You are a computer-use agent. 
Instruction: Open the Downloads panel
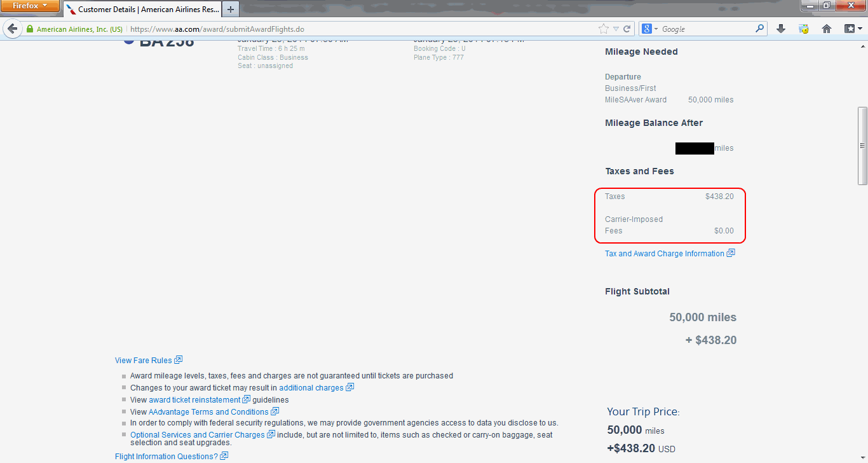coord(782,29)
